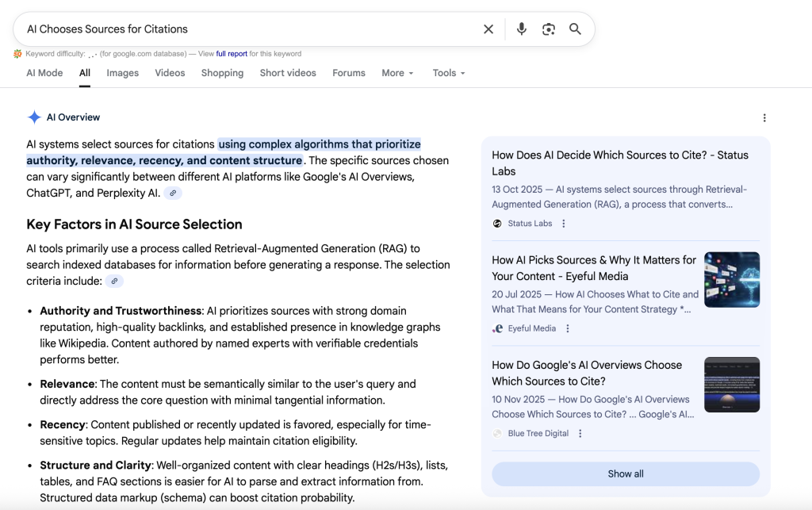Click the highlighted 'using complex algorithms that prioritize' text
Screen dimensions: 812x510
click(x=320, y=144)
